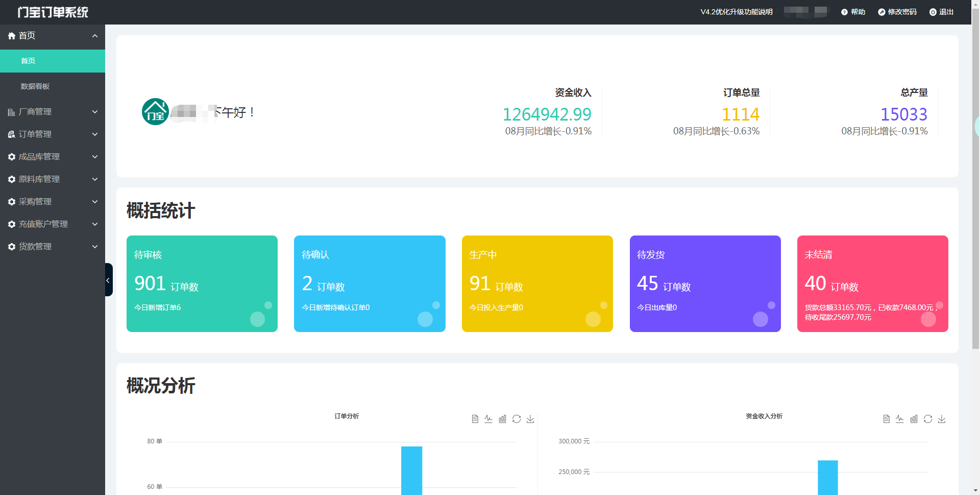Open the green 待审核 card
The height and width of the screenshot is (495, 980).
[202, 284]
